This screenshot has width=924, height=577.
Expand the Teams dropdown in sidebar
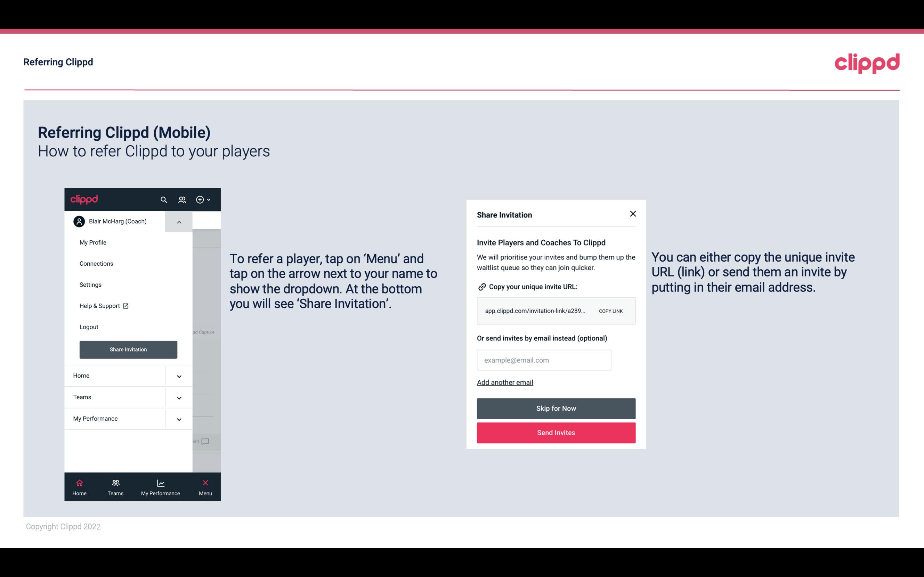[x=179, y=397]
